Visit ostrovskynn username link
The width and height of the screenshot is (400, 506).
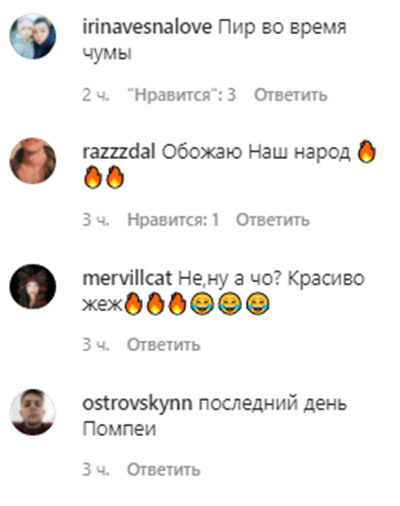[137, 404]
